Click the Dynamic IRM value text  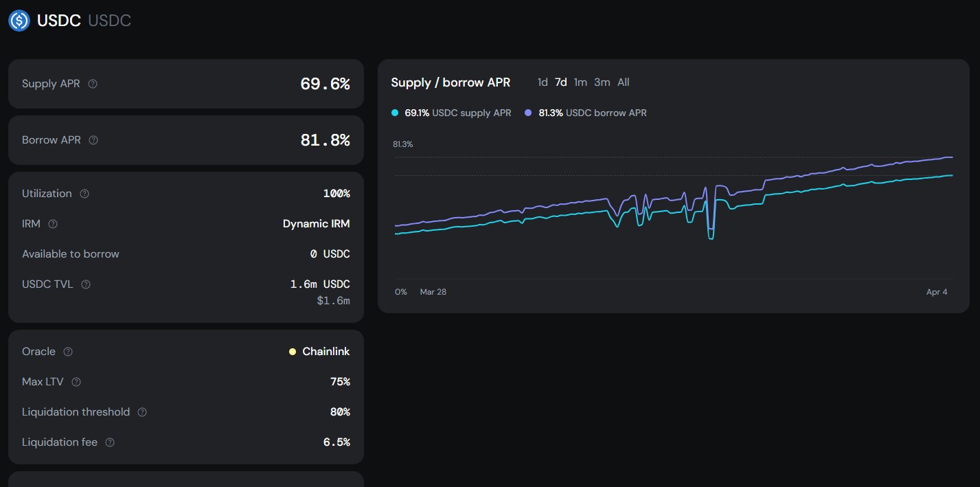tap(316, 224)
